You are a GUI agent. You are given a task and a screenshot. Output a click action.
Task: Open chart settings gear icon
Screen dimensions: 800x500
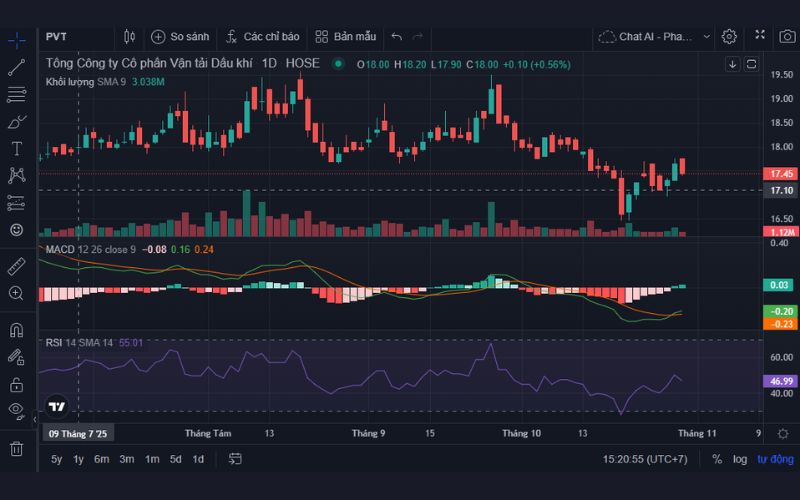pyautogui.click(x=729, y=36)
